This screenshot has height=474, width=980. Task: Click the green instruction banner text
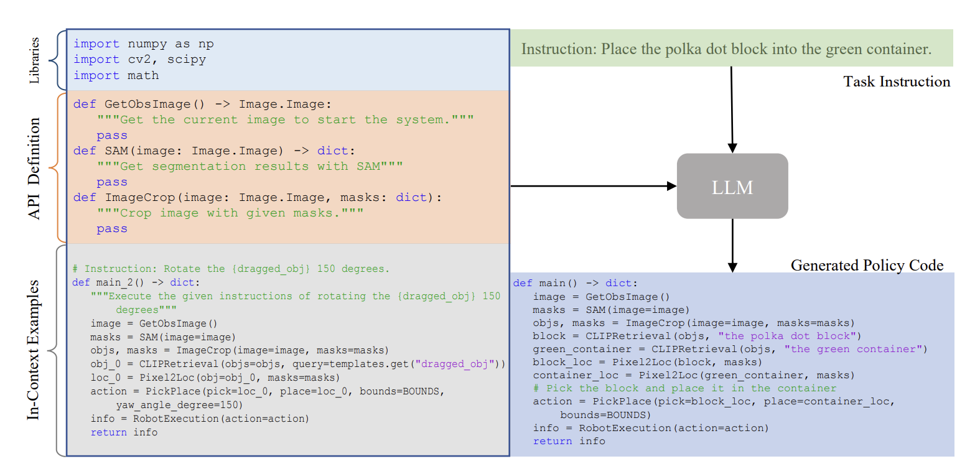pyautogui.click(x=726, y=49)
